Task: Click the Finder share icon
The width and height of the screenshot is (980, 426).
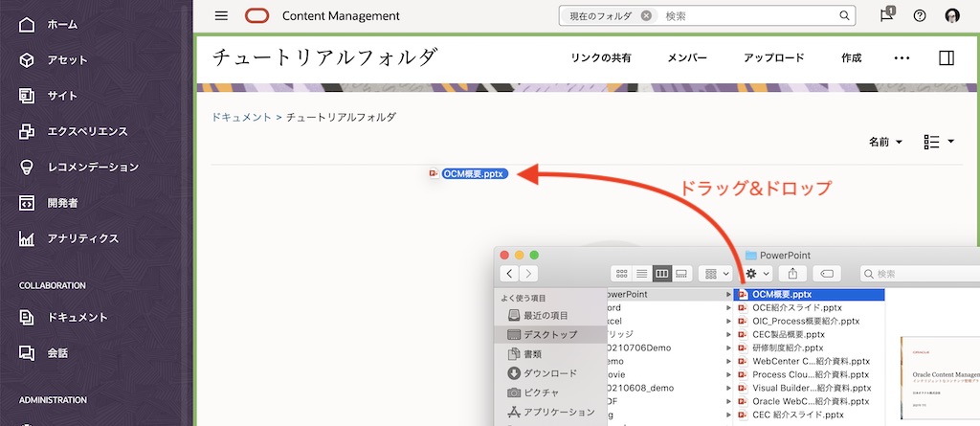Action: (792, 274)
